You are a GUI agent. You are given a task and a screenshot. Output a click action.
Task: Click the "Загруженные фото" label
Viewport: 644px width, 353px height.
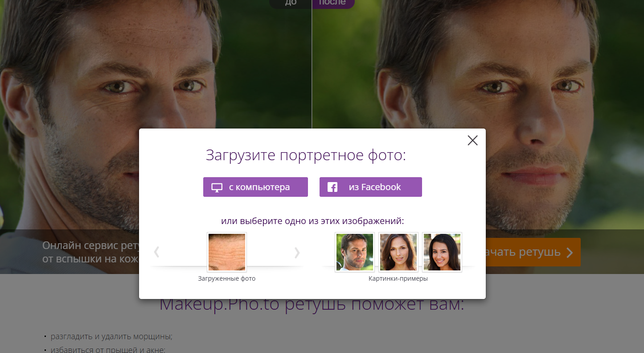[x=227, y=278]
